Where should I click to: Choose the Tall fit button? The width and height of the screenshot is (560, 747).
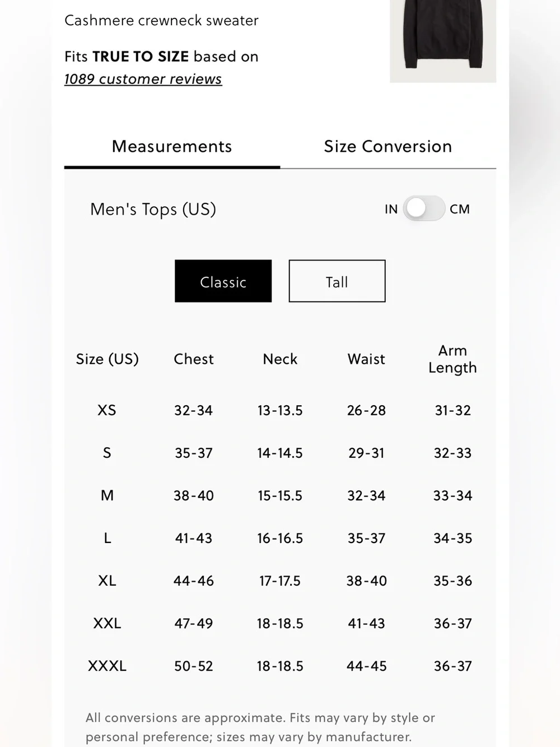pos(337,281)
